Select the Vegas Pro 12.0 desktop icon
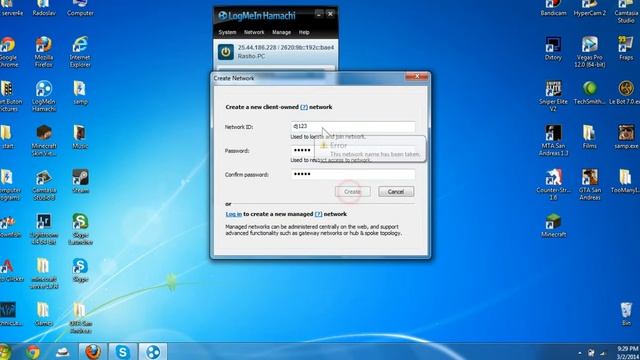 589,52
